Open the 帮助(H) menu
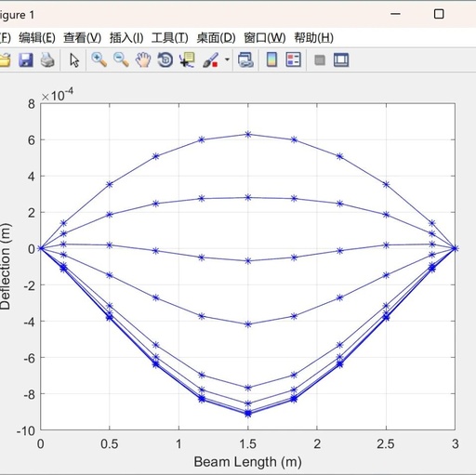Viewport: 476px width, 475px height. click(x=313, y=38)
